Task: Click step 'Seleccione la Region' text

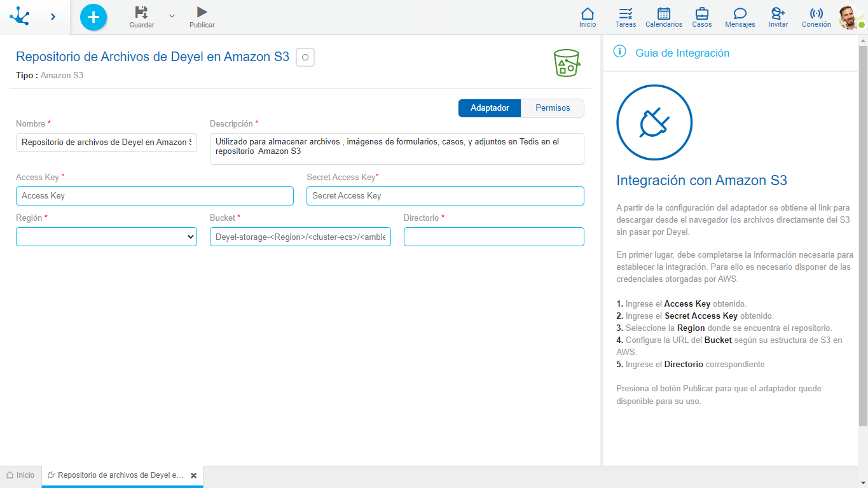Action: tap(724, 328)
